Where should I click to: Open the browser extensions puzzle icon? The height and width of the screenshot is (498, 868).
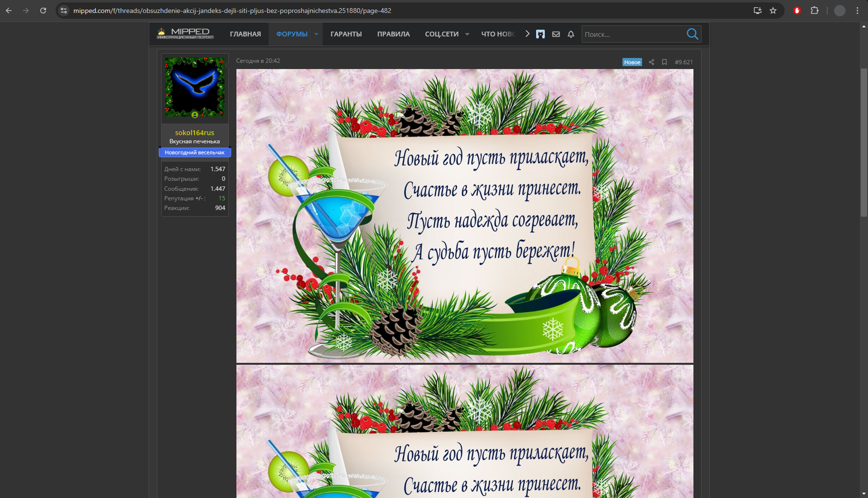tap(814, 11)
